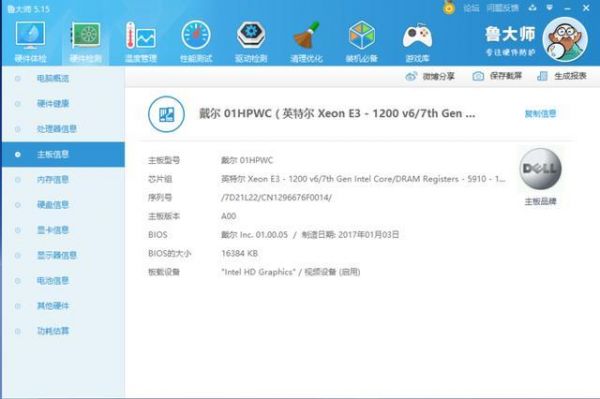Click the gold medal icon in title bar
The image size is (600, 399).
pos(449,8)
